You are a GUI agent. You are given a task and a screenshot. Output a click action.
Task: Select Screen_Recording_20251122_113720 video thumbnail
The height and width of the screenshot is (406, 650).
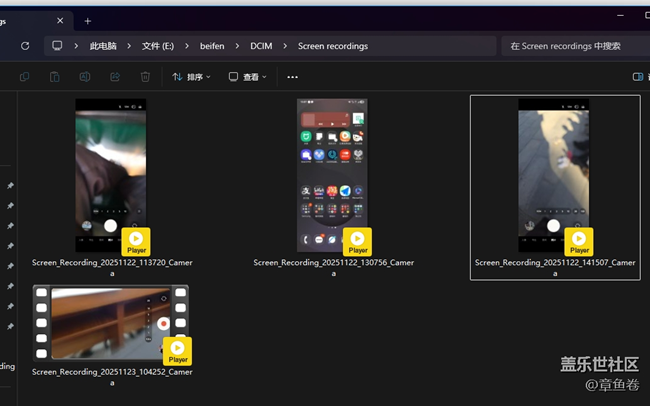111,175
